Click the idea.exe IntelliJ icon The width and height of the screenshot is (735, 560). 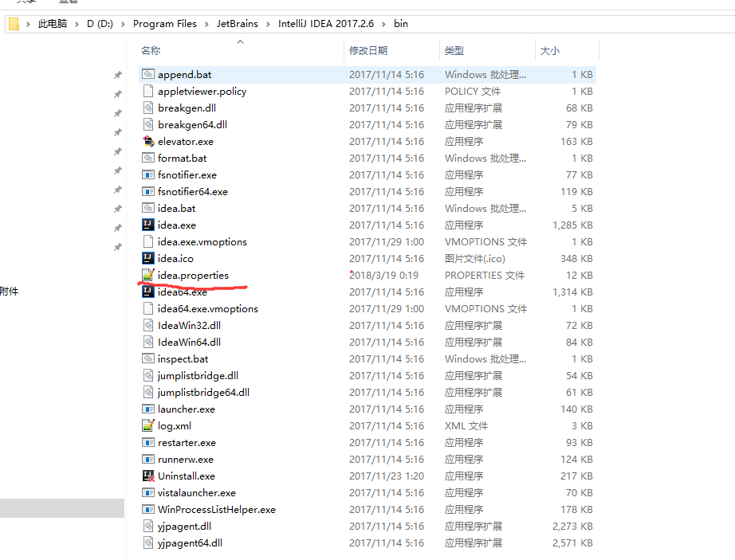pyautogui.click(x=148, y=225)
